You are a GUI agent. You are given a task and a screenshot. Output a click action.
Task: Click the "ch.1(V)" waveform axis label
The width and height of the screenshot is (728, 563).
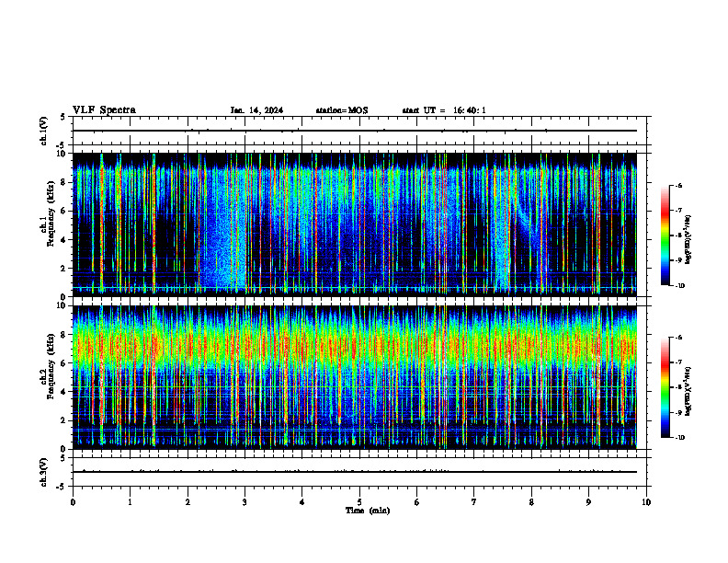[x=44, y=131]
